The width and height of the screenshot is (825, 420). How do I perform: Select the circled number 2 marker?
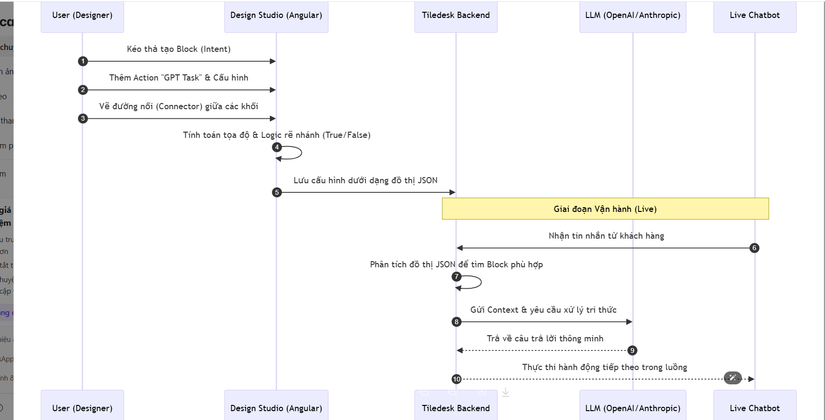pos(83,90)
